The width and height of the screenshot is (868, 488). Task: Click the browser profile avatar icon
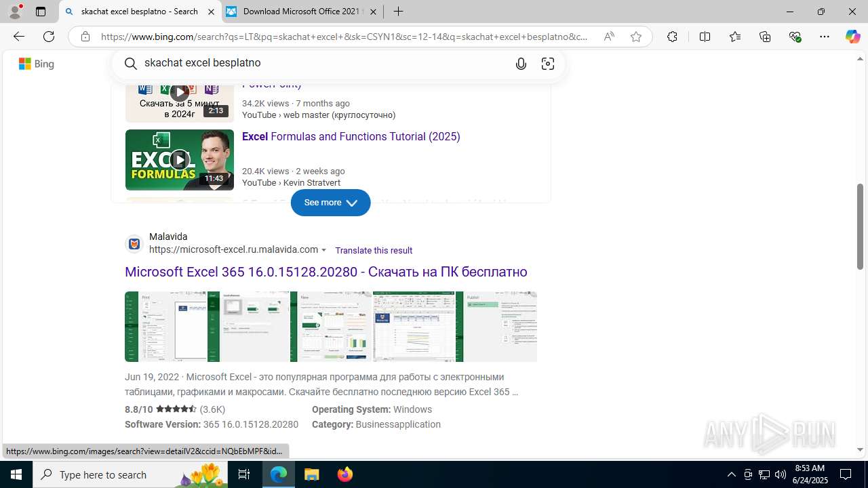click(x=15, y=12)
